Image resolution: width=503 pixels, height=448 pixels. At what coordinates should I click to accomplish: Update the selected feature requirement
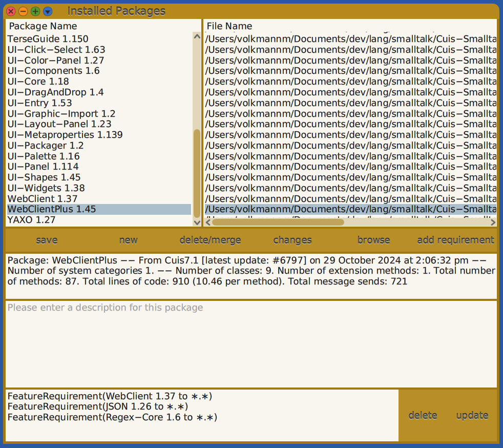(472, 415)
